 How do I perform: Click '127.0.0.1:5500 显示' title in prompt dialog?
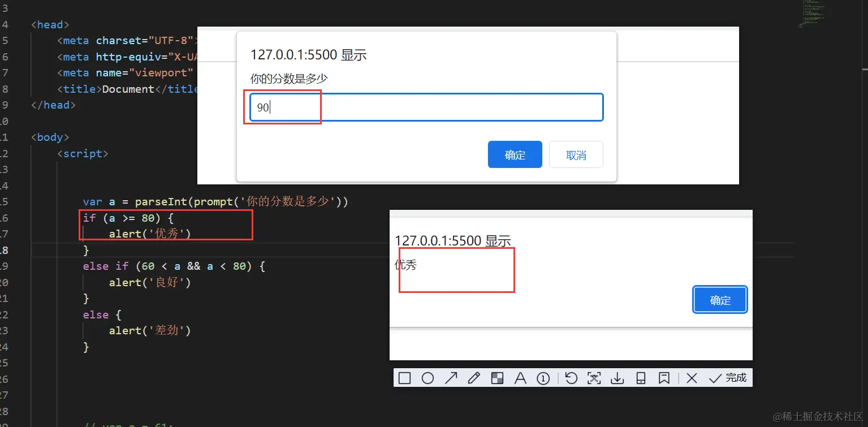pyautogui.click(x=309, y=55)
